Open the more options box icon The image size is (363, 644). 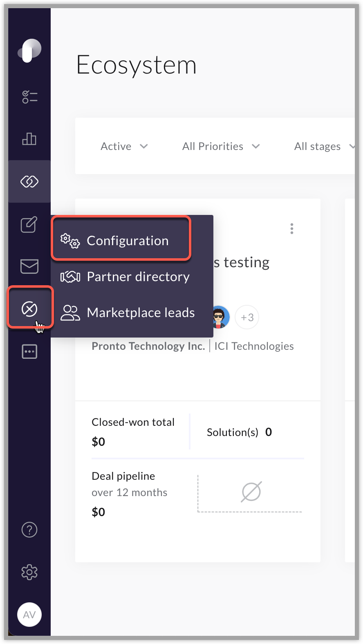coord(29,351)
